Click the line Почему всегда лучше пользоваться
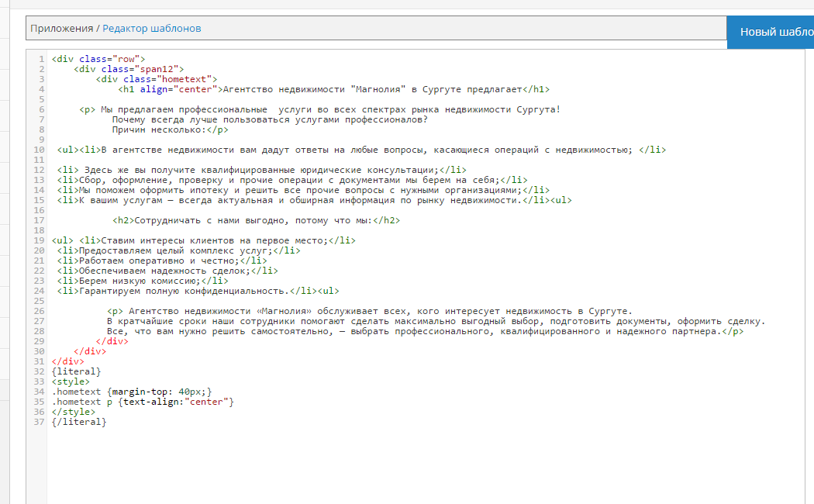Viewport: 814px width, 504px height. point(270,119)
